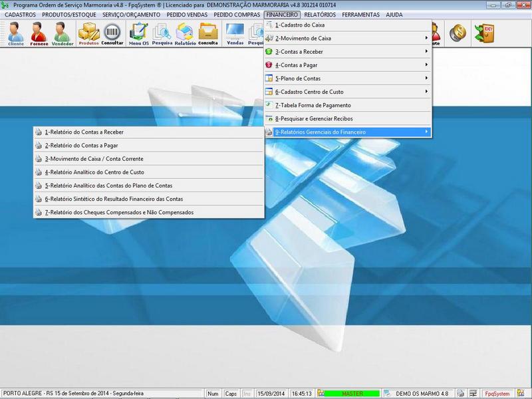Click the icon beside Cadastro Centro de Custo
This screenshot has width=532, height=399.
click(269, 92)
